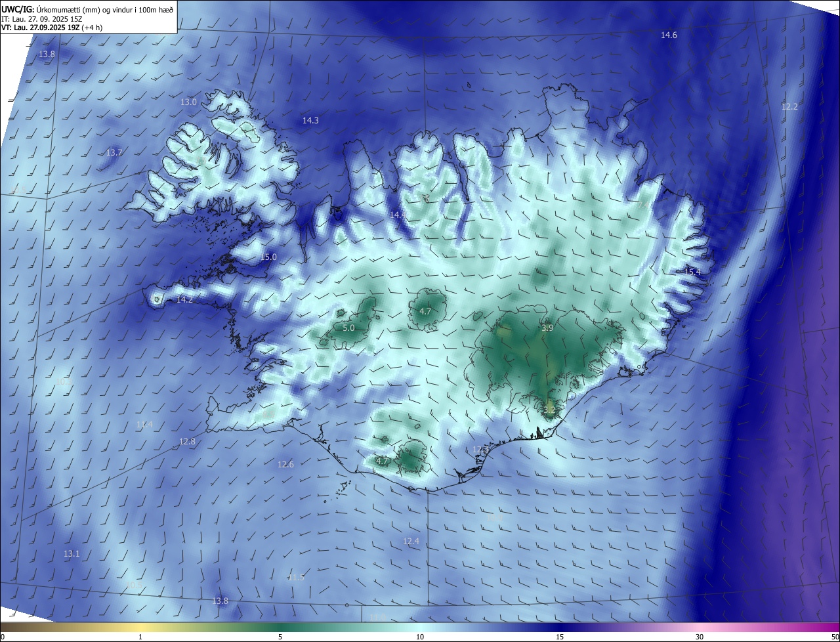Click the color scale label '5'
Viewport: 840px width, 642px height.
pyautogui.click(x=280, y=637)
